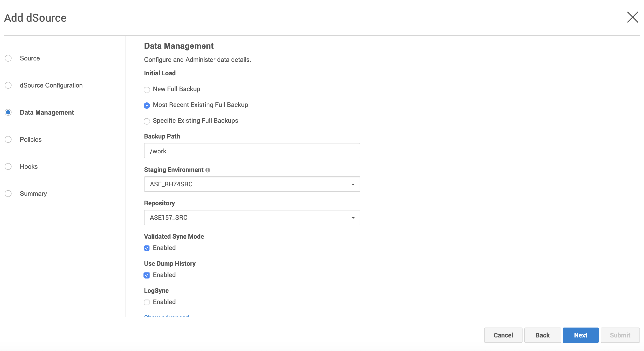The height and width of the screenshot is (351, 644).
Task: Open dSource Configuration wizard step
Action: tap(51, 85)
